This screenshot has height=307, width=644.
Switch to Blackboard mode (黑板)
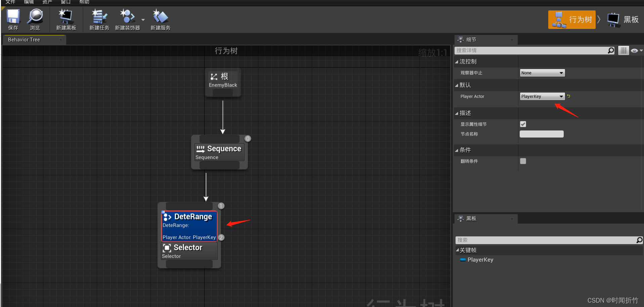[x=623, y=20]
